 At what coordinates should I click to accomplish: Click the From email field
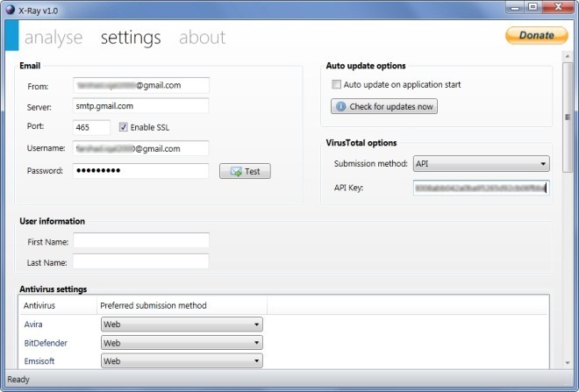(141, 85)
